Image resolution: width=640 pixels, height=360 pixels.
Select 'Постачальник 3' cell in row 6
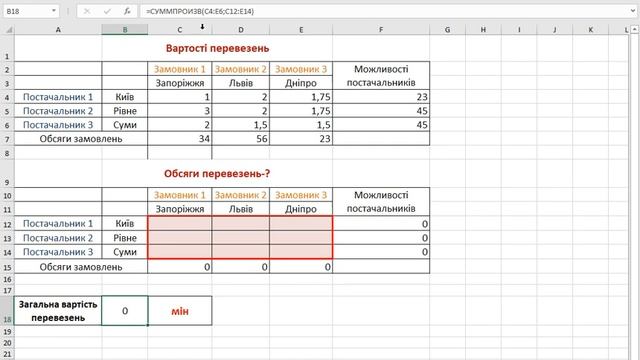pos(58,124)
